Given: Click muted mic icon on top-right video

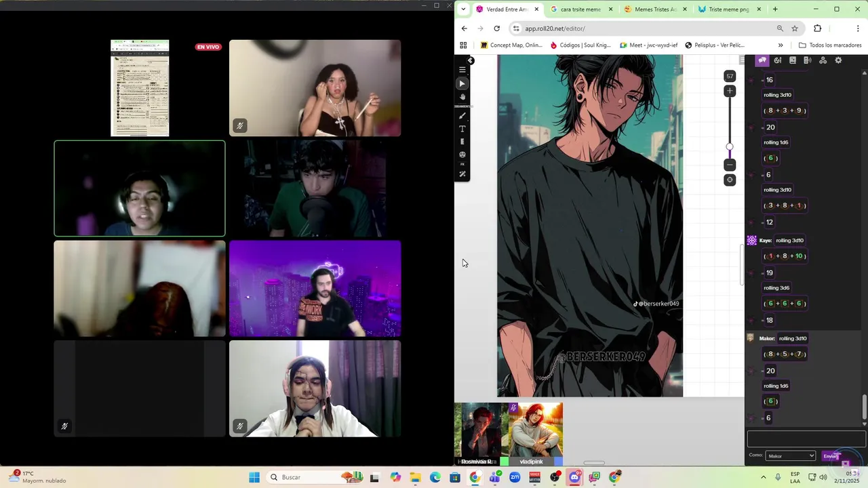Looking at the screenshot, I should pyautogui.click(x=239, y=125).
